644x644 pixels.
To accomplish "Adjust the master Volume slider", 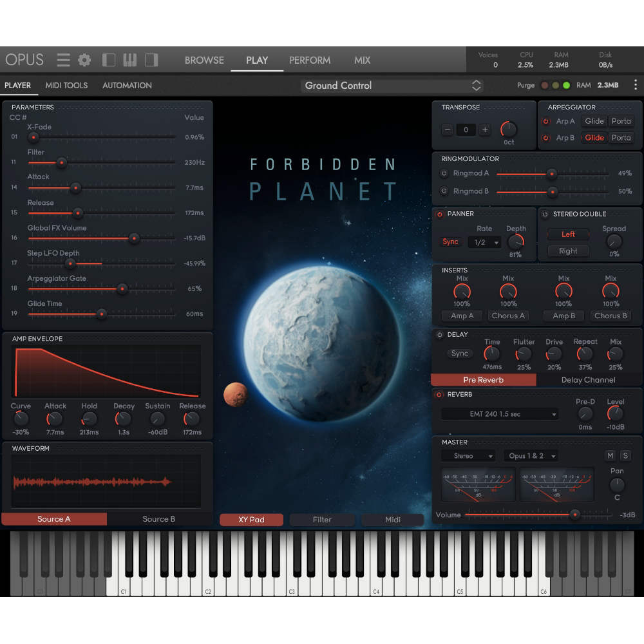I will click(538, 515).
